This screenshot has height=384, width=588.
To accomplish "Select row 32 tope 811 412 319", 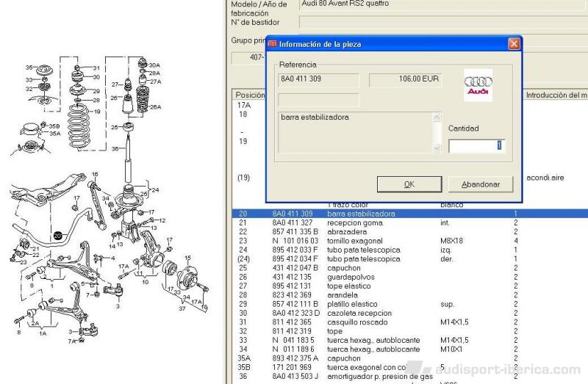I will (x=410, y=331).
